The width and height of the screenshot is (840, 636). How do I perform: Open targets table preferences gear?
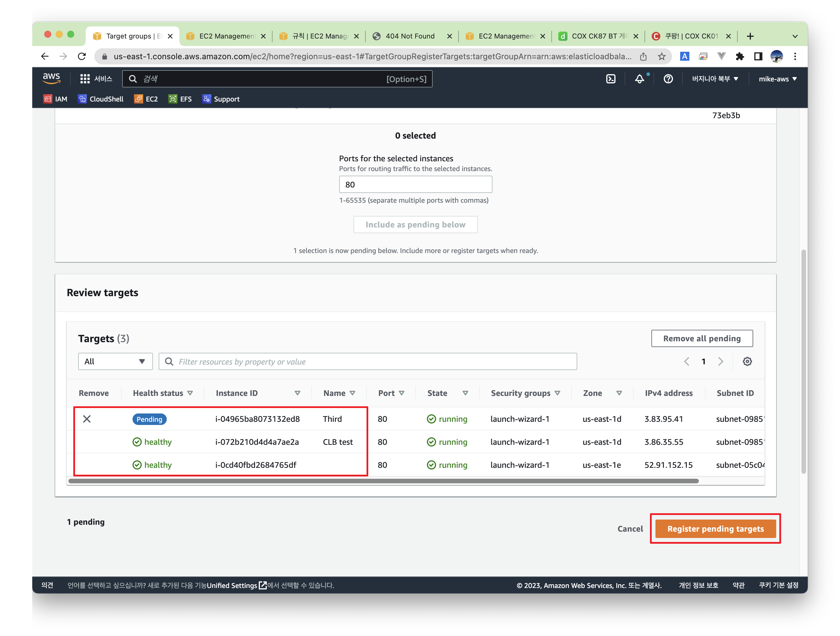pyautogui.click(x=747, y=361)
